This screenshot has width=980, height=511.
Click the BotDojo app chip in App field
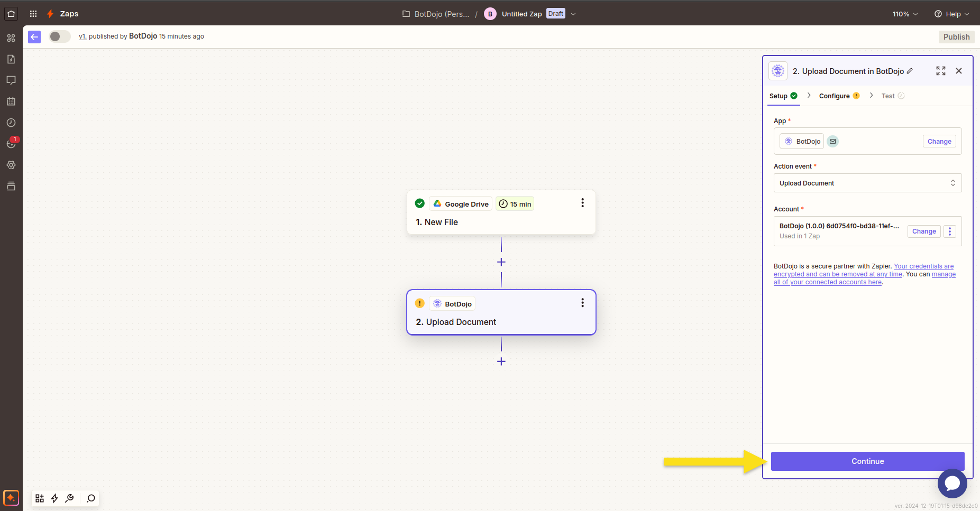(x=802, y=142)
